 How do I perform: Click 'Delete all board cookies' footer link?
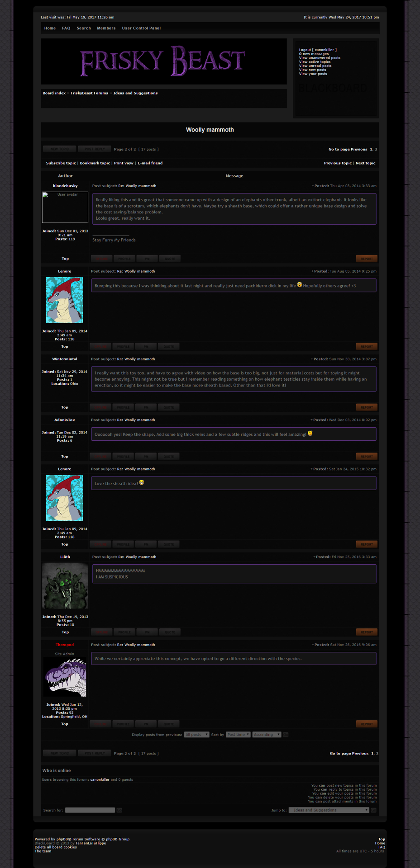(56, 847)
